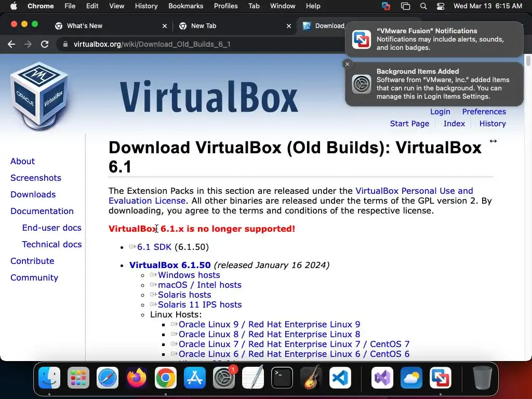
Task: Open the Profiles menu
Action: point(225,6)
